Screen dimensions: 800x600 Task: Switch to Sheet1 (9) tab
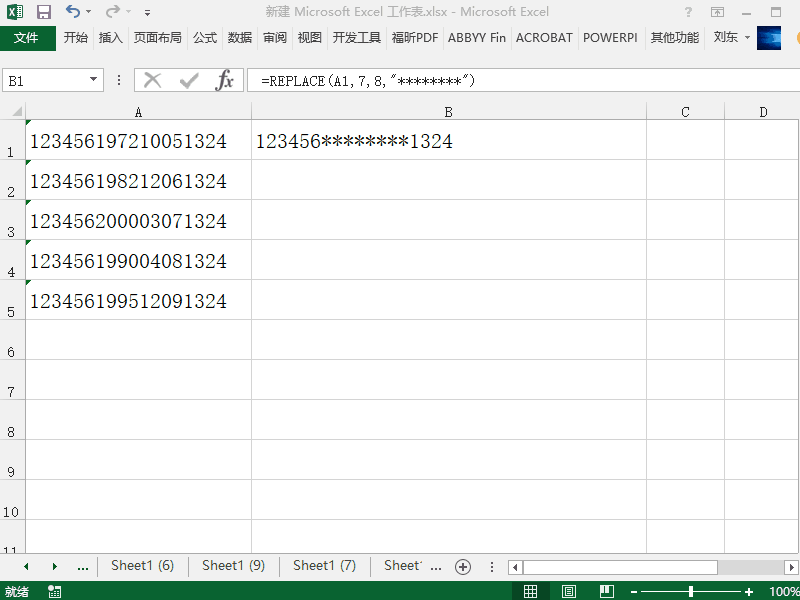pyautogui.click(x=233, y=566)
